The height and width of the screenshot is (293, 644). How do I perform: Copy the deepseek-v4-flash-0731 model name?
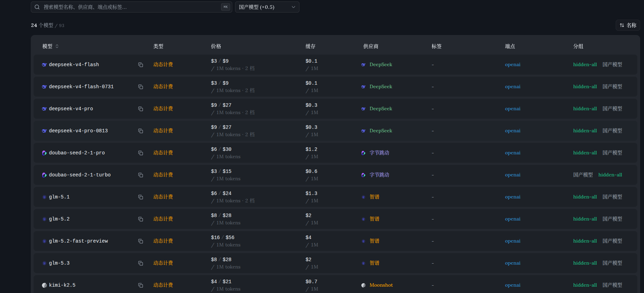141,87
